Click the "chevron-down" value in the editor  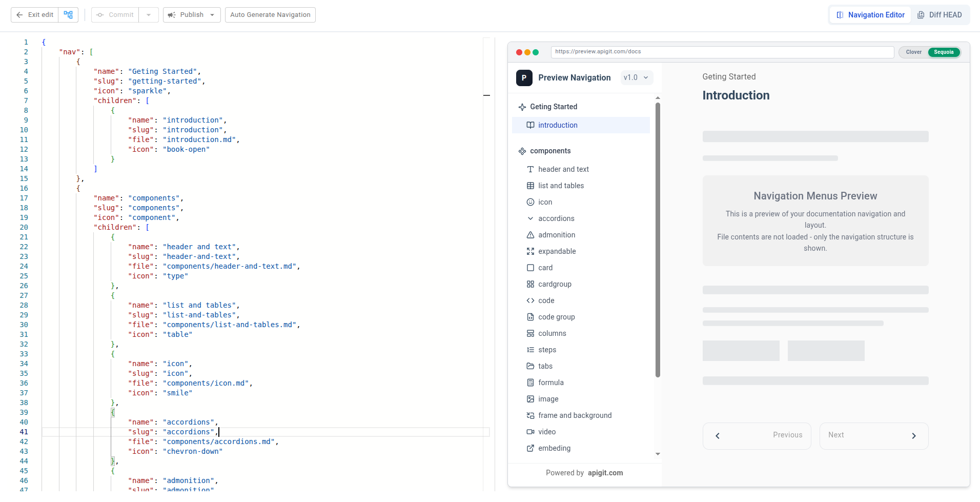click(193, 451)
